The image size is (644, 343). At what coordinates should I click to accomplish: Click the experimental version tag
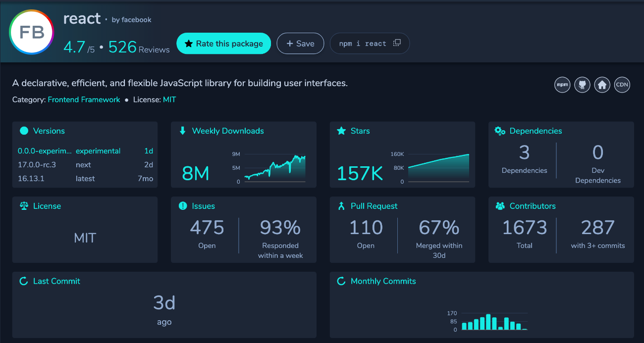tap(98, 151)
